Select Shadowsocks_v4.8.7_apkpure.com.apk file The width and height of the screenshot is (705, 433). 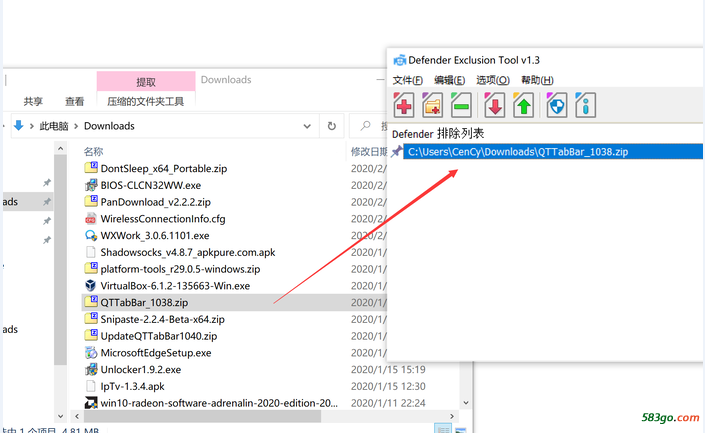tap(187, 252)
